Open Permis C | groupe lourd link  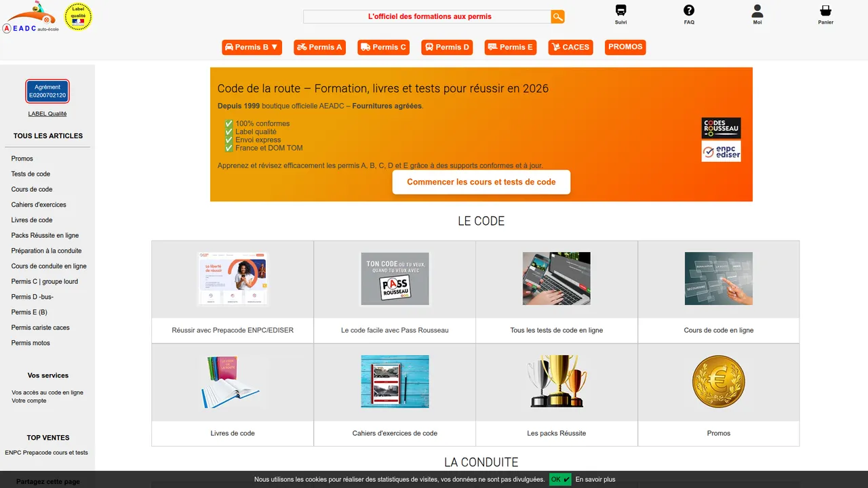tap(45, 282)
